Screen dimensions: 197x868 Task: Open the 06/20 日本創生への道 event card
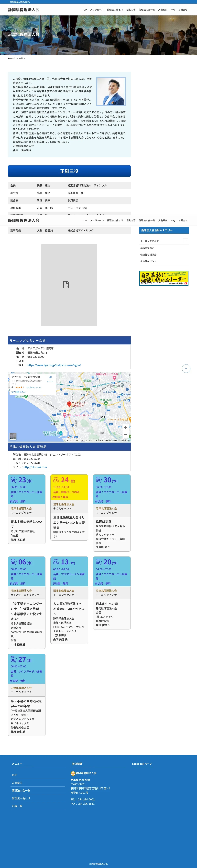112,593
